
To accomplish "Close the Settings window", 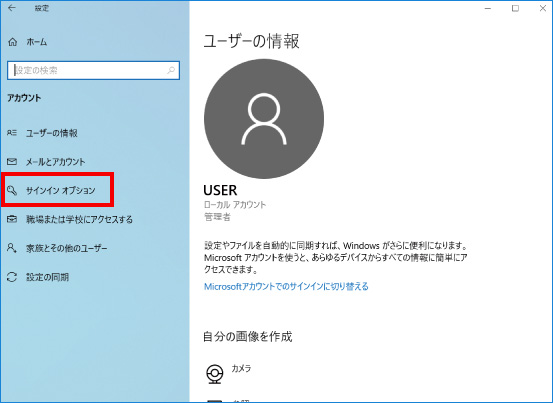I will [543, 8].
